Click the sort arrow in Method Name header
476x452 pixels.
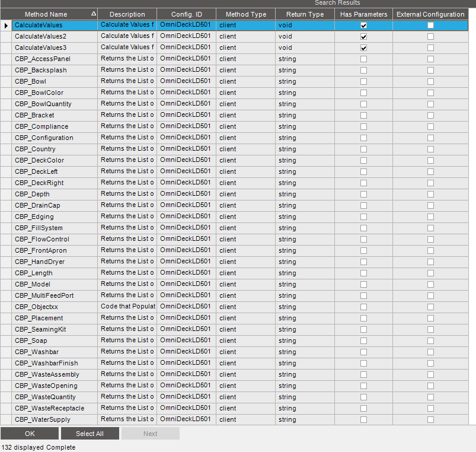tap(94, 14)
